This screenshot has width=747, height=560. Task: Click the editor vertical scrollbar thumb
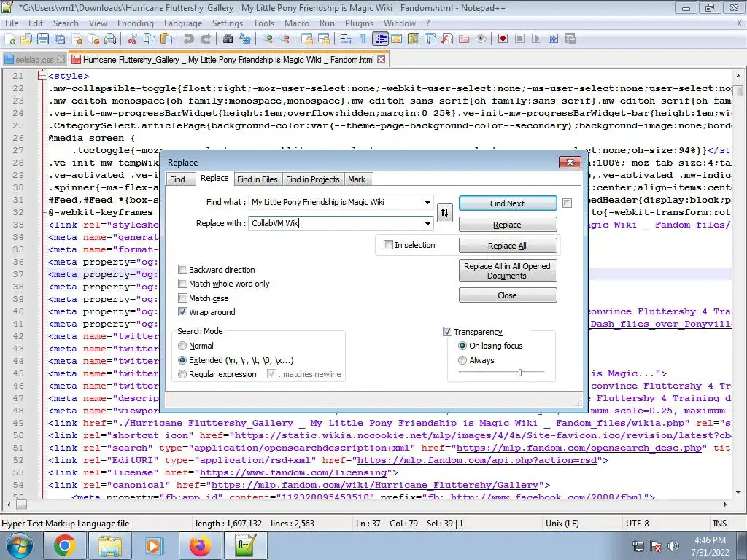(738, 90)
